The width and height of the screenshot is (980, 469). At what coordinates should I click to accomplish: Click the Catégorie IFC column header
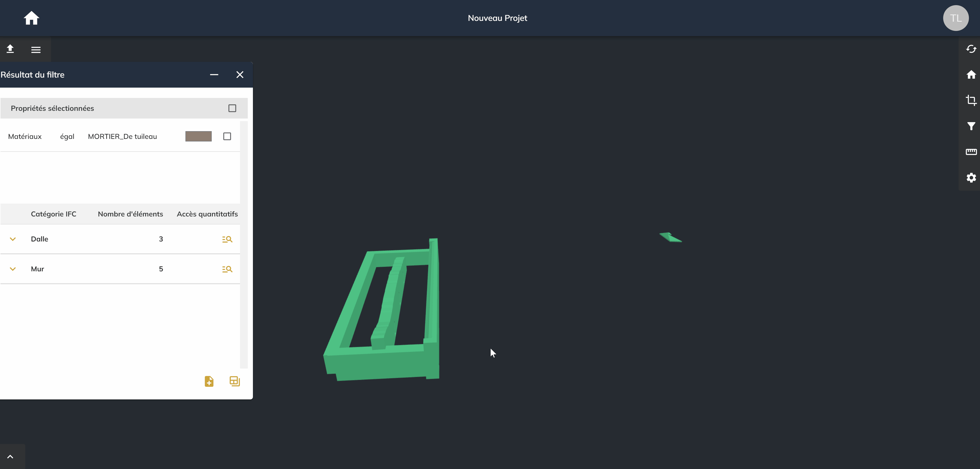(x=54, y=214)
